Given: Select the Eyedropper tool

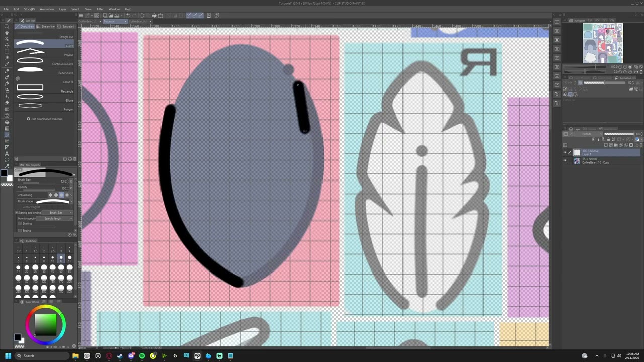Looking at the screenshot, I should point(7,64).
